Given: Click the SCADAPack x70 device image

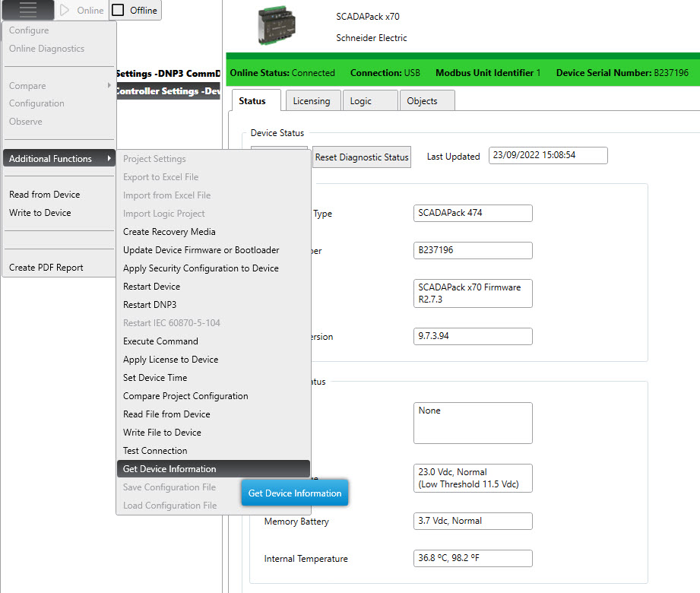Looking at the screenshot, I should click(277, 25).
